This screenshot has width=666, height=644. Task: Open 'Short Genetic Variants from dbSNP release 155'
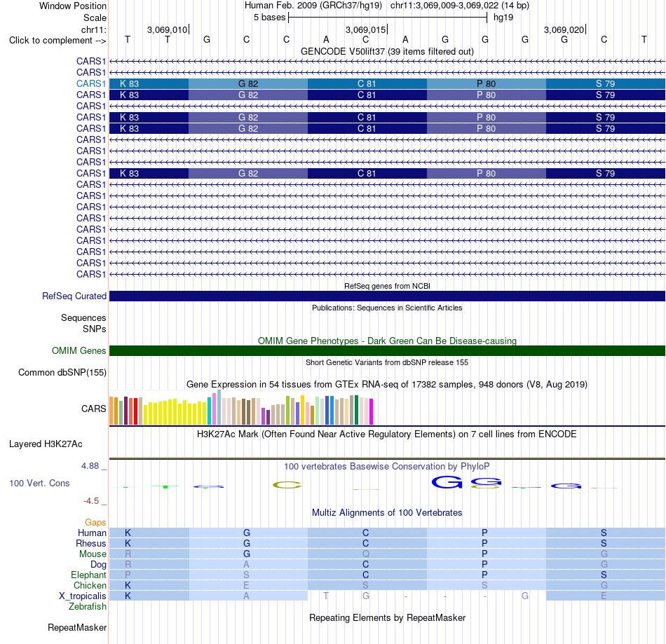coord(387,362)
